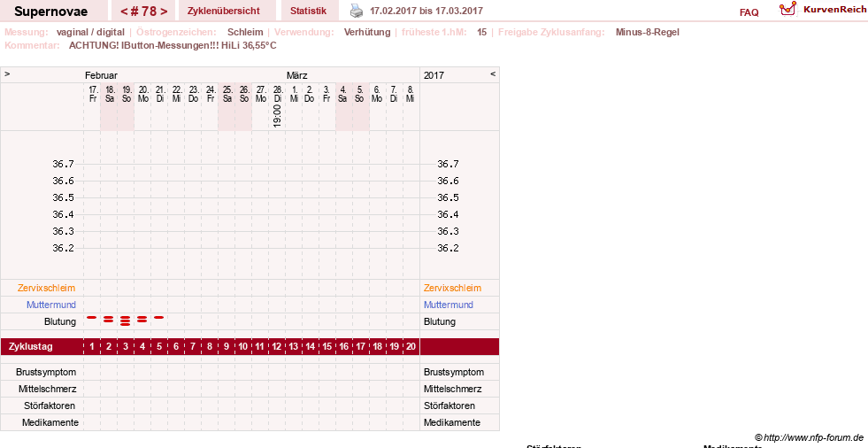Click the right 36.2 temperature axis label
This screenshot has width=868, height=448.
point(448,248)
